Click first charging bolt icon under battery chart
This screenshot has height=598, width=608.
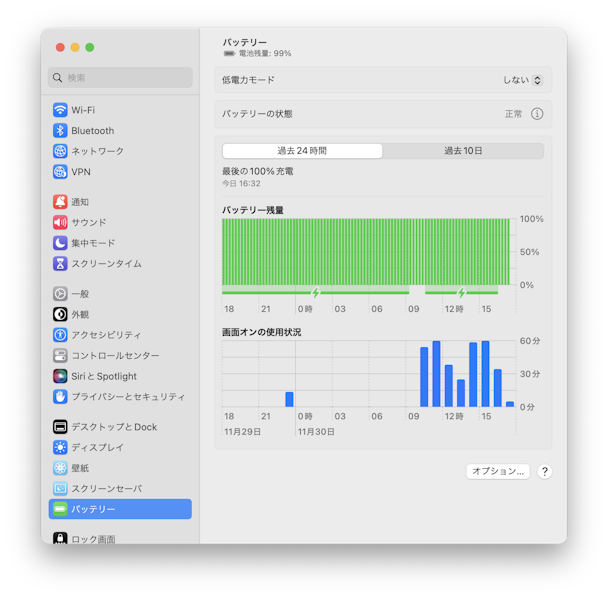[x=316, y=292]
